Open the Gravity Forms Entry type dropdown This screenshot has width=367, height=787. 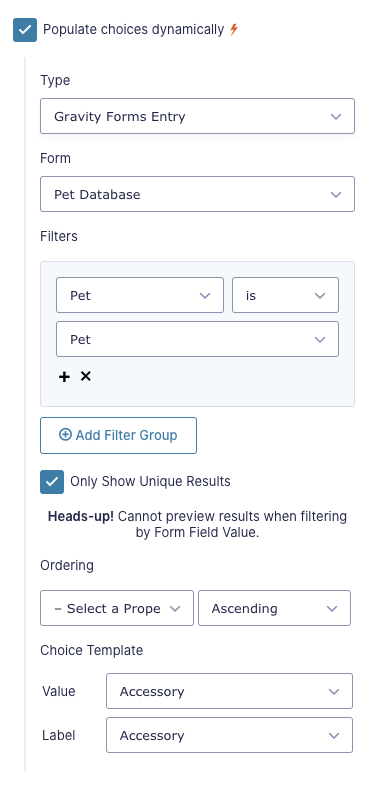(197, 116)
